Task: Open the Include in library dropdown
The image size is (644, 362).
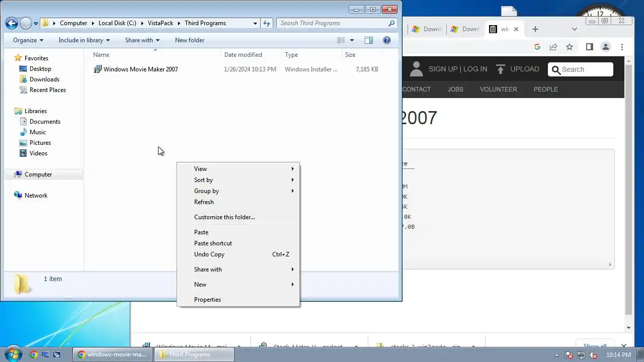Action: pos(84,40)
